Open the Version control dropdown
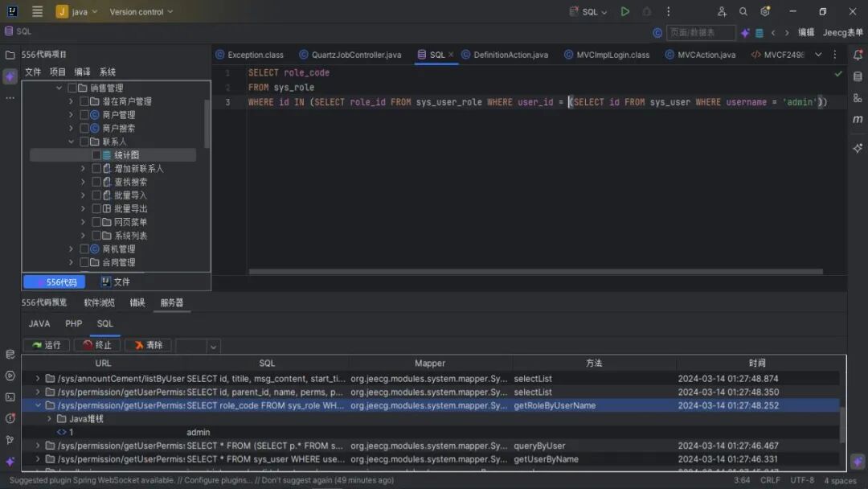Viewport: 868px width, 489px height. coord(141,12)
